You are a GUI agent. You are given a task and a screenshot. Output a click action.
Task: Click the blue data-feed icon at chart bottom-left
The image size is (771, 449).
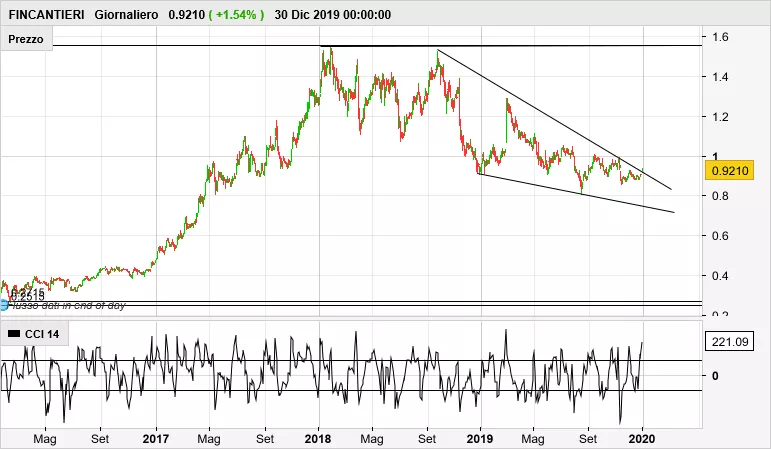(x=4, y=305)
